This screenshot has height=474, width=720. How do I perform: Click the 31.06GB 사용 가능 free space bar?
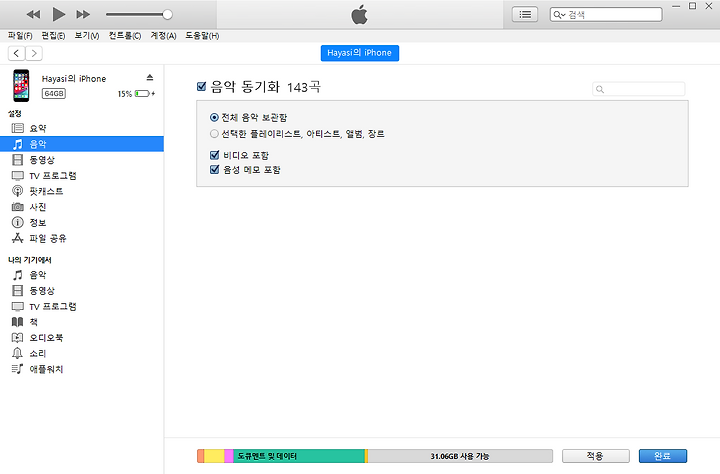tap(460, 456)
